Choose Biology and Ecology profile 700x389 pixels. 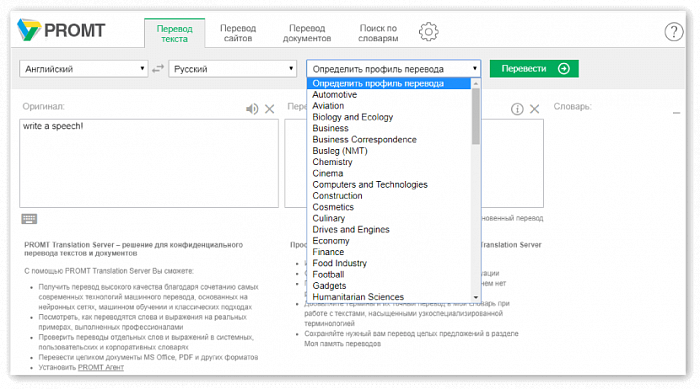click(x=389, y=117)
